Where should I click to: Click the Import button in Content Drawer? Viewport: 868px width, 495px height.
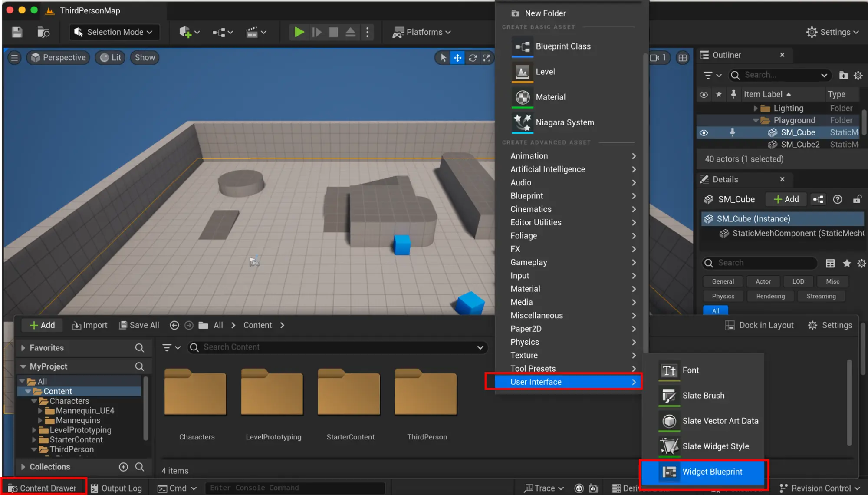pyautogui.click(x=90, y=325)
